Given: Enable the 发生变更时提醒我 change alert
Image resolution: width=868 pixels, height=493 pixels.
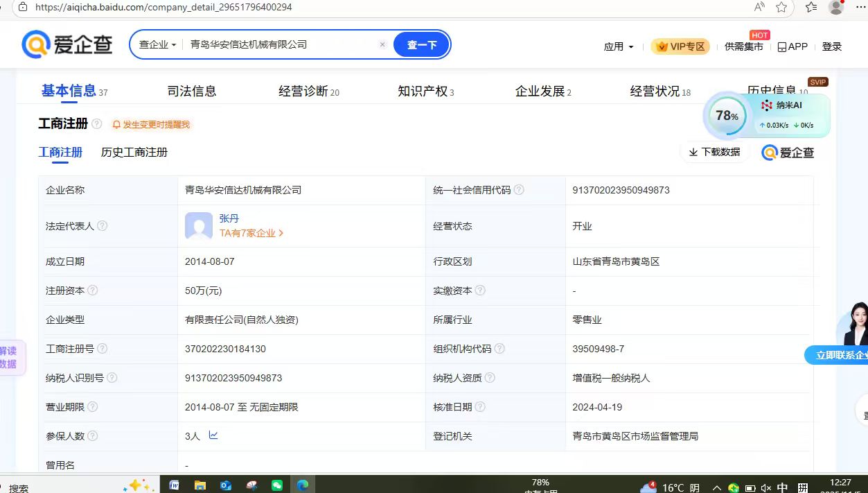Looking at the screenshot, I should (x=150, y=125).
